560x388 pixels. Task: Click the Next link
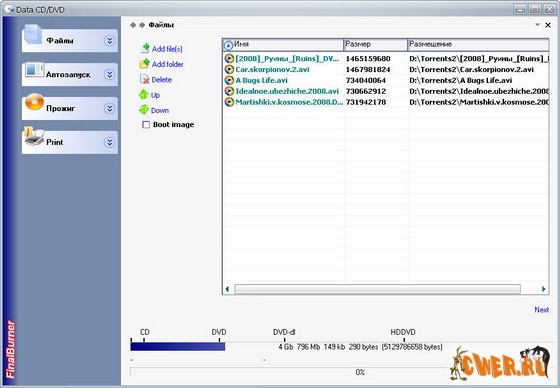click(x=541, y=310)
